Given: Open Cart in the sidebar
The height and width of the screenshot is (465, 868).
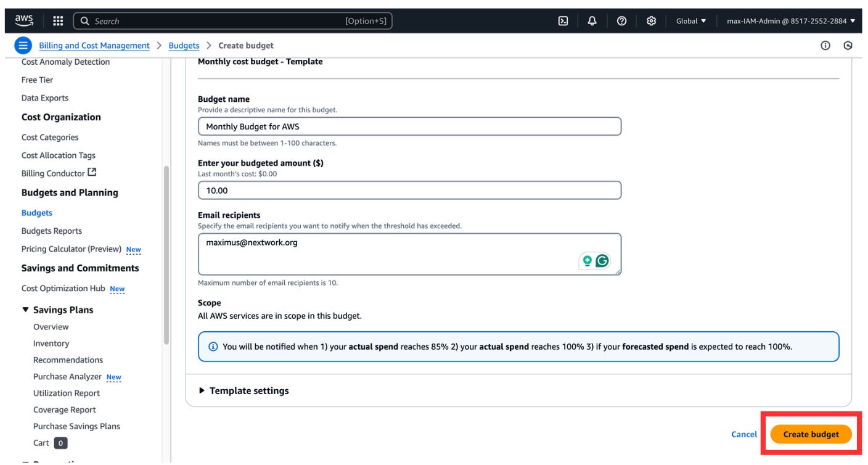Looking at the screenshot, I should (41, 443).
